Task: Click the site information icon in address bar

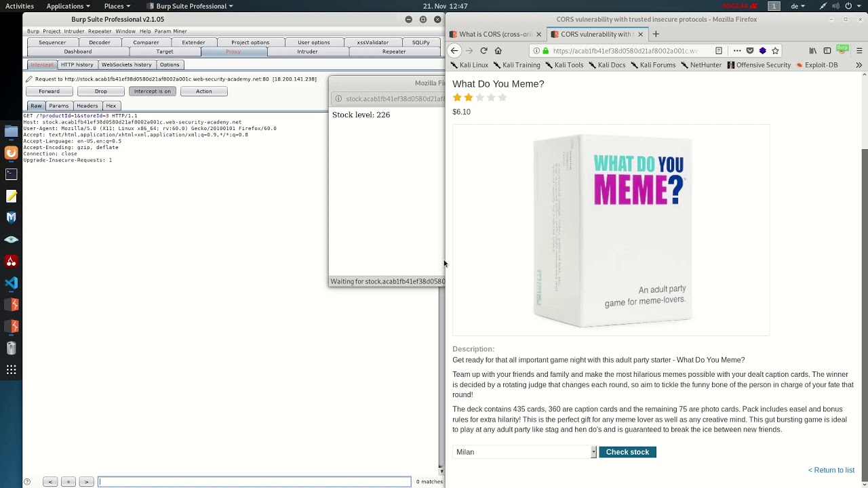Action: coord(536,51)
